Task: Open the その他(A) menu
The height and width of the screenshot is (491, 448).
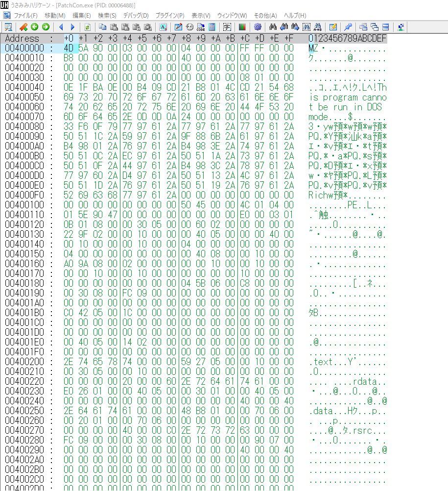Action: 265,15
